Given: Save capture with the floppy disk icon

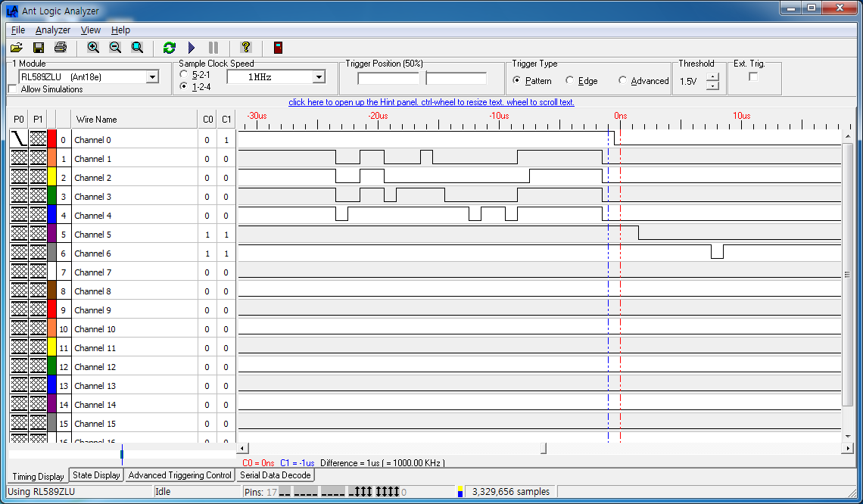Looking at the screenshot, I should pyautogui.click(x=39, y=48).
